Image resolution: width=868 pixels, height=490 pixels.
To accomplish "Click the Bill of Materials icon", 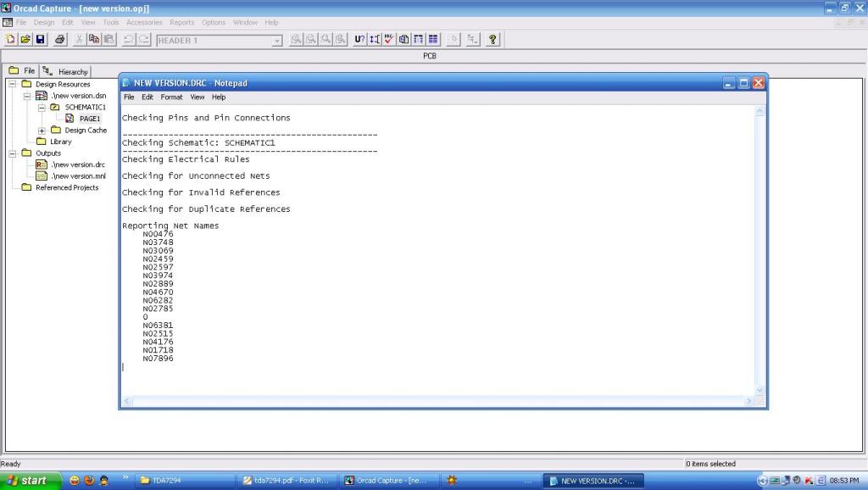I will (x=433, y=39).
